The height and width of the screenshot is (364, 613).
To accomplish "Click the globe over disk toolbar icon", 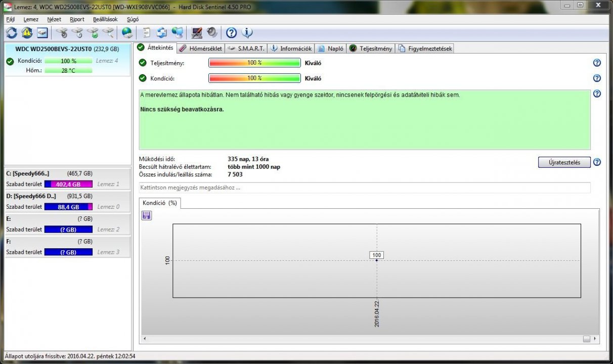I will (x=127, y=33).
